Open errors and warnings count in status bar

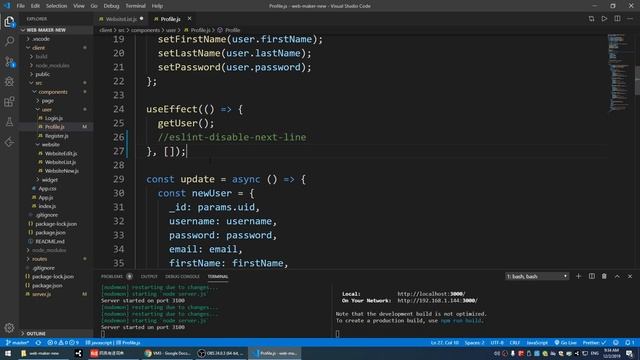tap(63, 342)
